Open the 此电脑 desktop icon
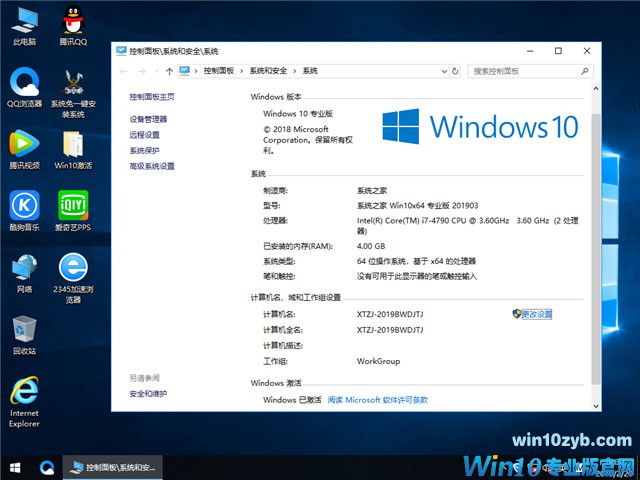This screenshot has width=640, height=480. [24, 26]
